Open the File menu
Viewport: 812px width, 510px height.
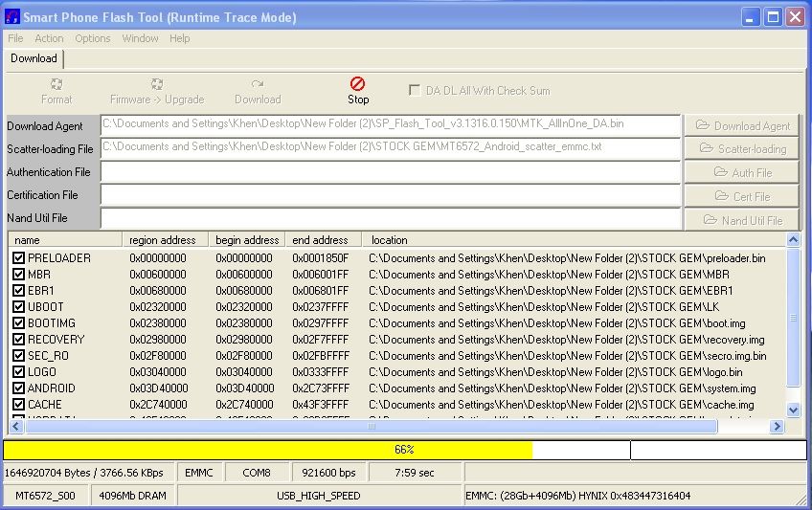(15, 38)
